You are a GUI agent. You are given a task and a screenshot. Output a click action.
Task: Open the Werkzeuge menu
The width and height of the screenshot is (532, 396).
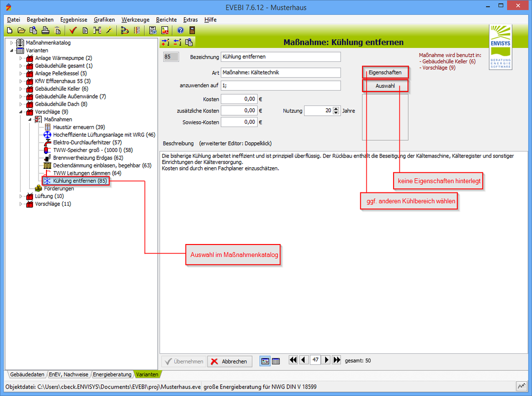(x=135, y=19)
